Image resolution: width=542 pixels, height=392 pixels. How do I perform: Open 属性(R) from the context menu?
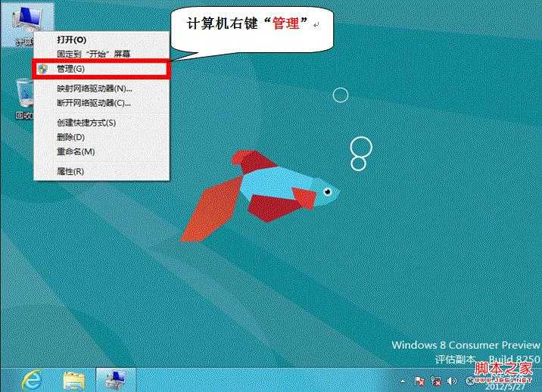(101, 172)
